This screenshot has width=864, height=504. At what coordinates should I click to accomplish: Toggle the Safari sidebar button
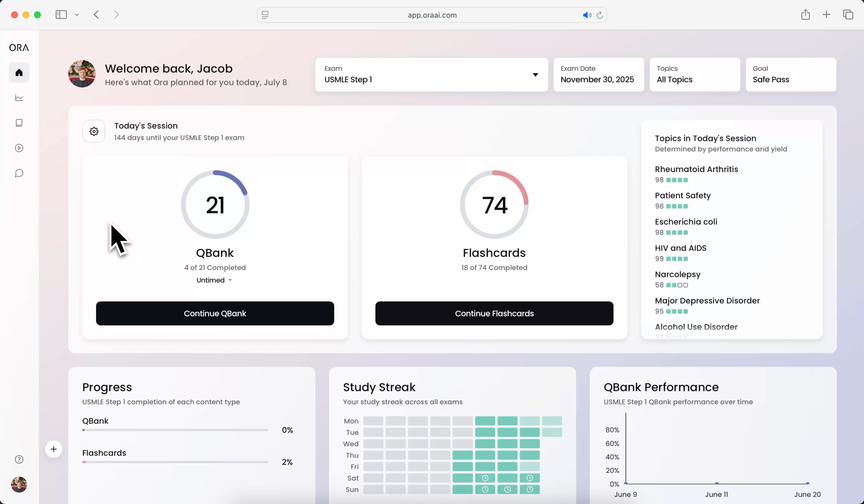pyautogui.click(x=61, y=15)
